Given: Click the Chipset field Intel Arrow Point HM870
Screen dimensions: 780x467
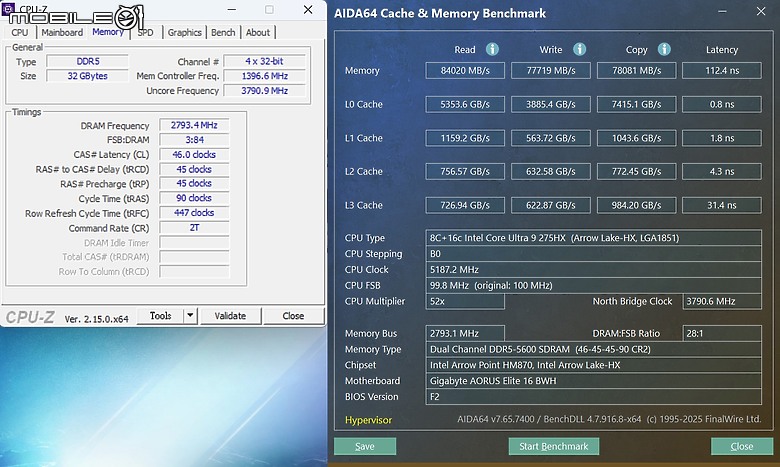Looking at the screenshot, I should point(593,365).
